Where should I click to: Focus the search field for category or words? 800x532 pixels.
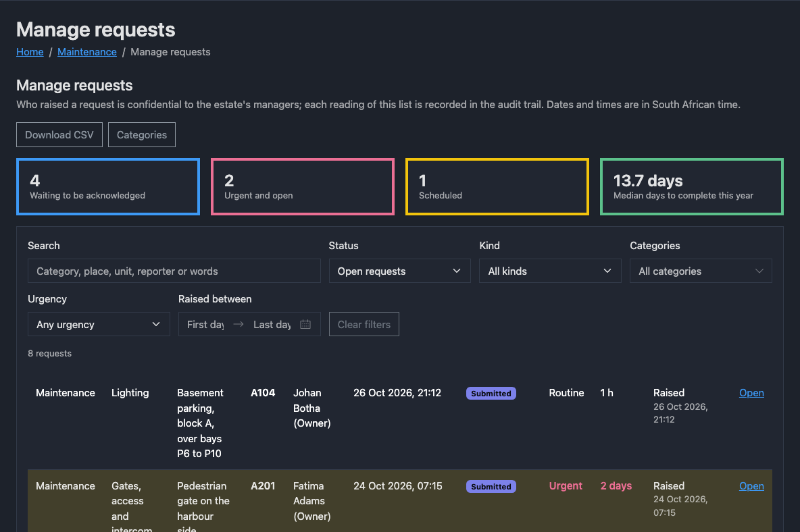tap(174, 271)
